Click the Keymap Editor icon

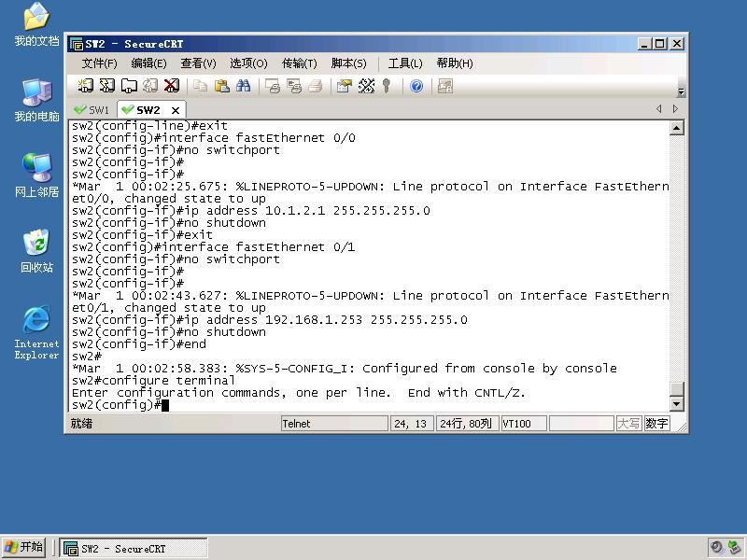click(x=366, y=86)
